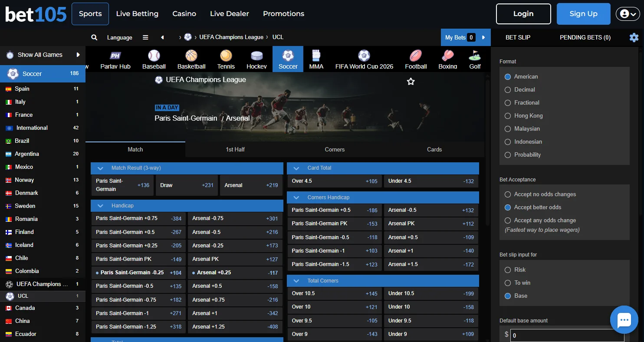
Task: Select the Hockey sport icon
Action: (x=257, y=56)
